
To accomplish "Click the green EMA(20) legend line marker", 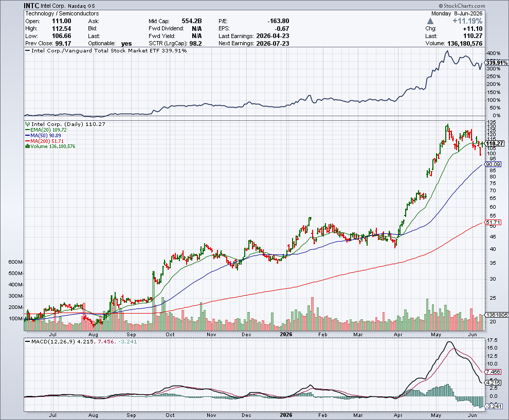I will pos(28,130).
